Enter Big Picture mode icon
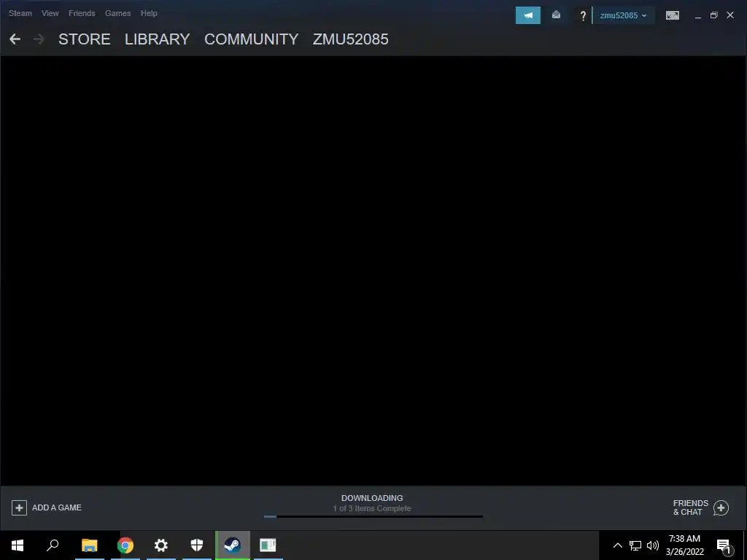The image size is (747, 560). tap(672, 16)
